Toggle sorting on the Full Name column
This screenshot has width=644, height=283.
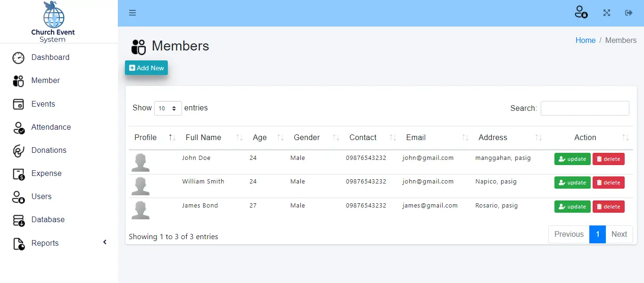239,137
